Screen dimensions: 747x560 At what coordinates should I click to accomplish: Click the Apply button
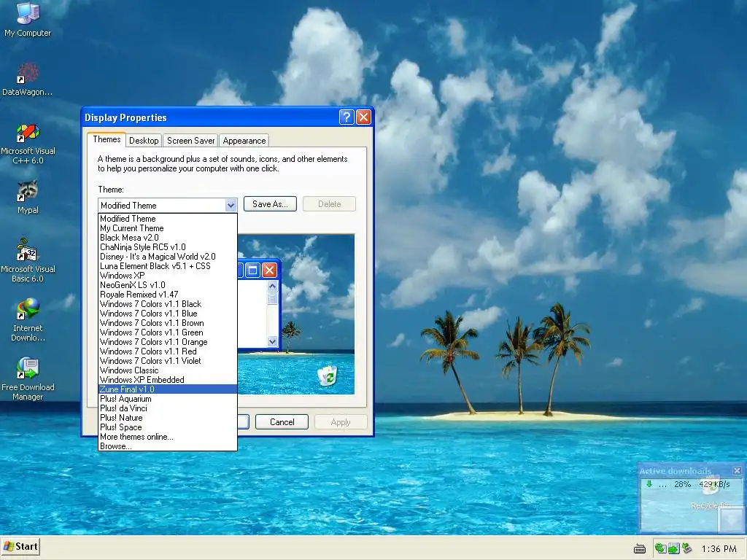[341, 422]
